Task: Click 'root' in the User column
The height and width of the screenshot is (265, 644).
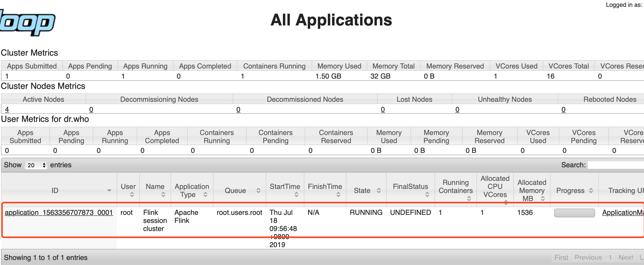Action: point(126,213)
